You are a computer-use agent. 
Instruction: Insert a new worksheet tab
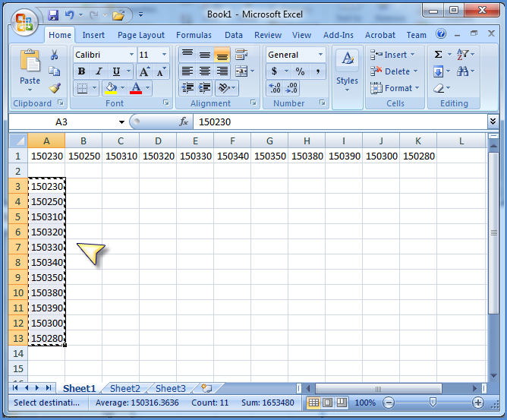[206, 387]
